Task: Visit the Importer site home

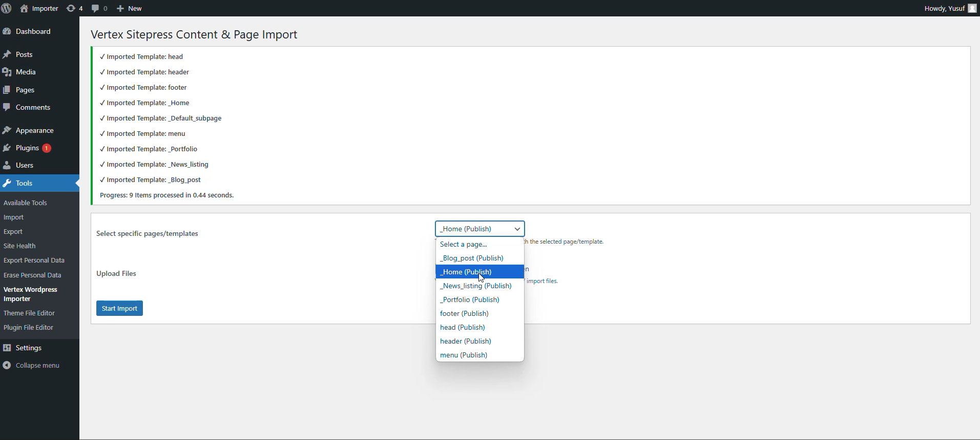Action: [39, 8]
